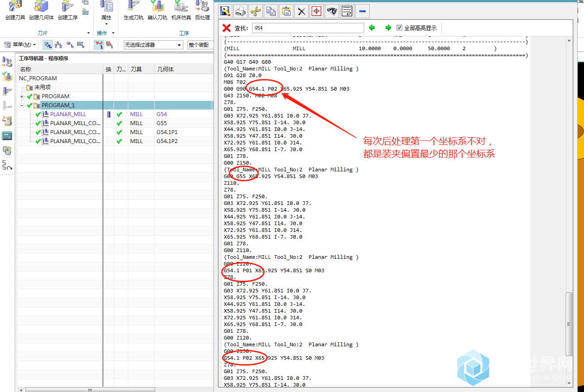
Task: Click the blue minus icon in the toolbar
Action: [362, 11]
